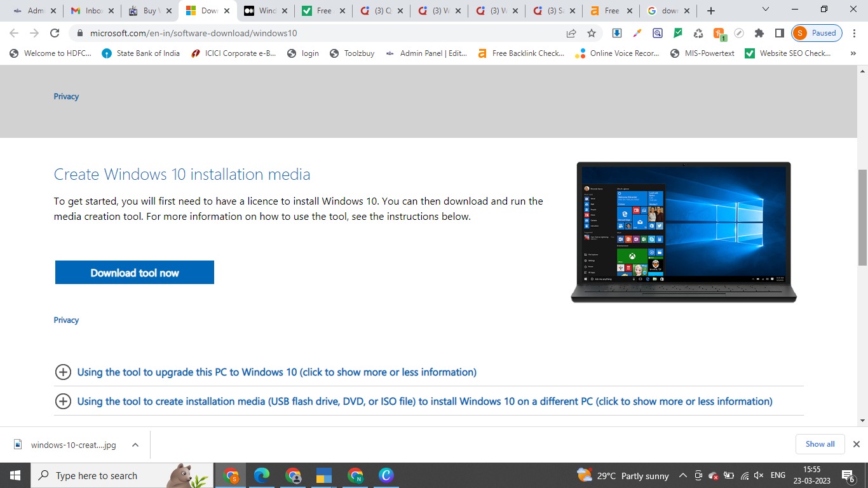Open the Wi-Fi network tray icon
This screenshot has width=868, height=488.
click(743, 475)
